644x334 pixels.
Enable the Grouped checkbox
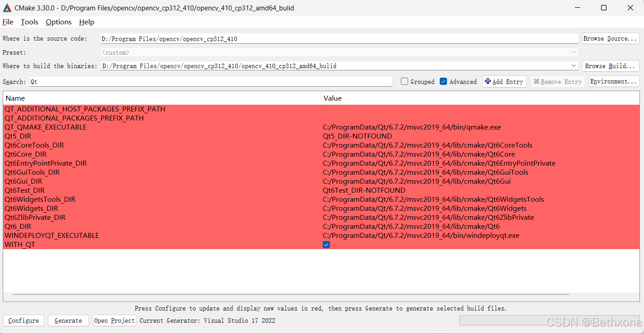[x=404, y=82]
